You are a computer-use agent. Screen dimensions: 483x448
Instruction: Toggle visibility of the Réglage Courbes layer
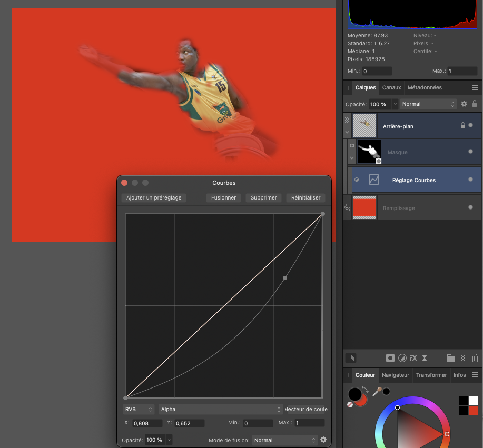coord(470,180)
